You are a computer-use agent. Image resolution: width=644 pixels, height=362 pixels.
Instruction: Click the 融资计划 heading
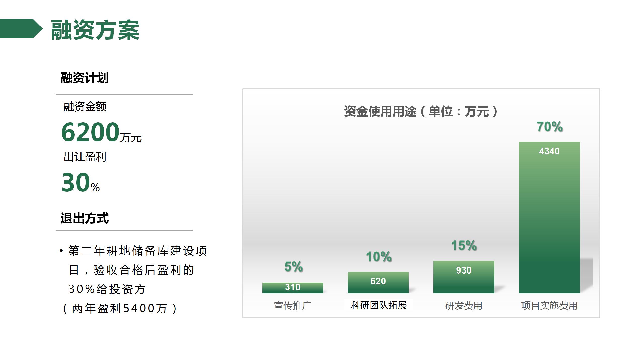(85, 78)
